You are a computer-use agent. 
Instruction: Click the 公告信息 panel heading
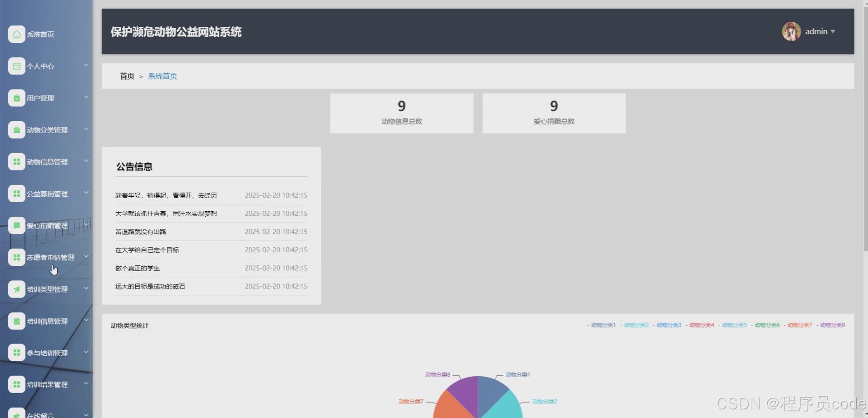pyautogui.click(x=134, y=167)
